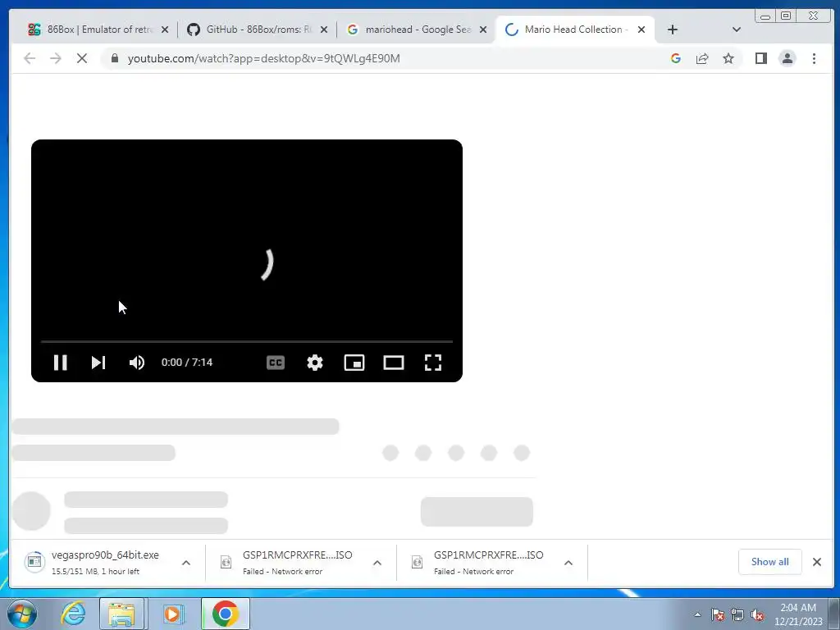Open Windows Explorer from taskbar
Screen dimensions: 840x630
click(x=121, y=614)
